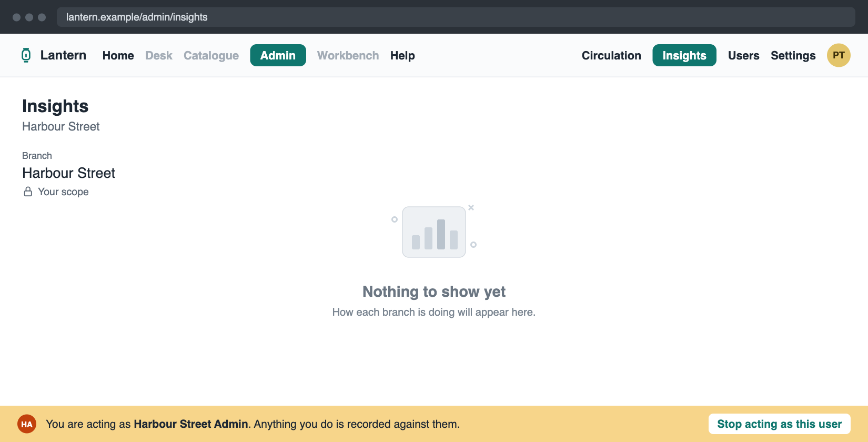Screen dimensions: 868x442
Task: Click 'How each branch is doing' message
Action: pyautogui.click(x=434, y=312)
